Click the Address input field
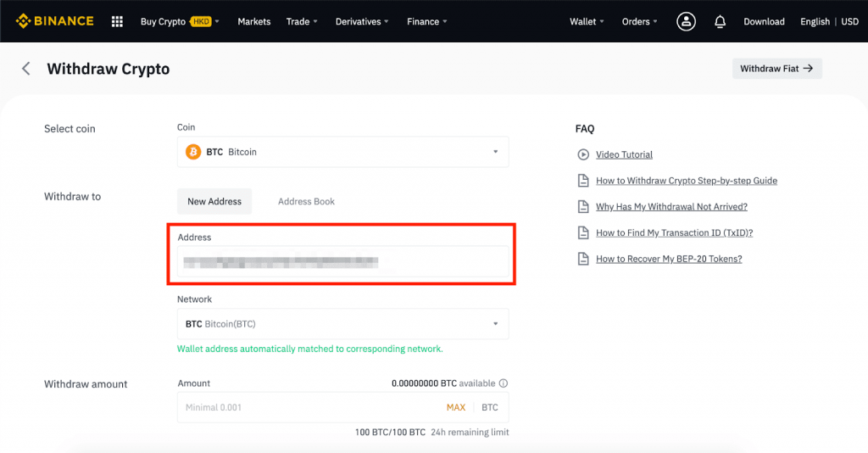This screenshot has width=868, height=453. (342, 261)
